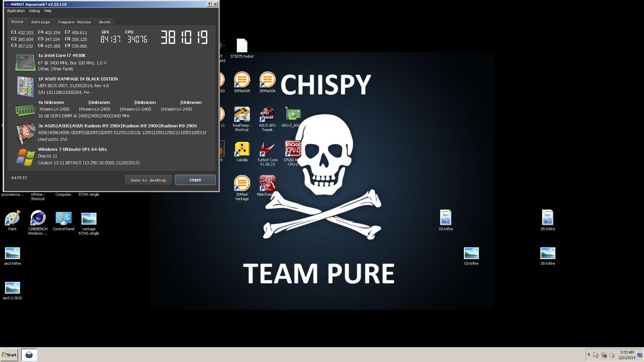Click 'Windows 7 Ultimate SP1 64-bits' text
This screenshot has height=362, width=644.
click(72, 149)
